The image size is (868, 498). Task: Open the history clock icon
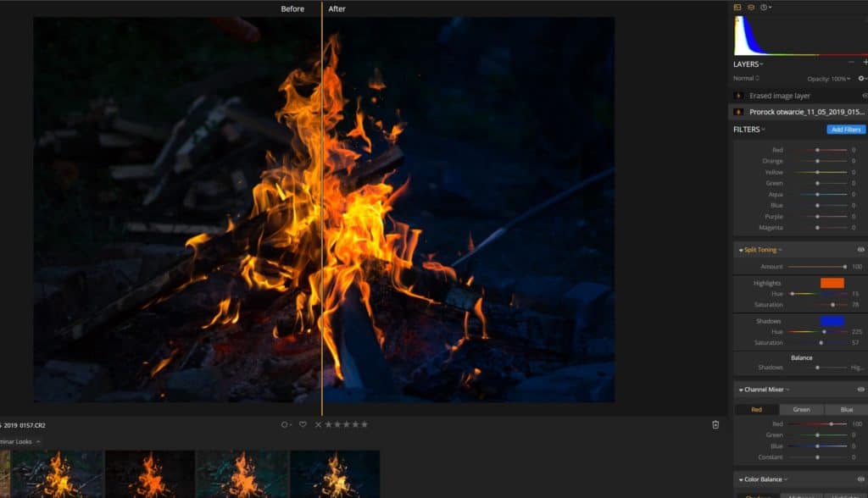coord(765,7)
